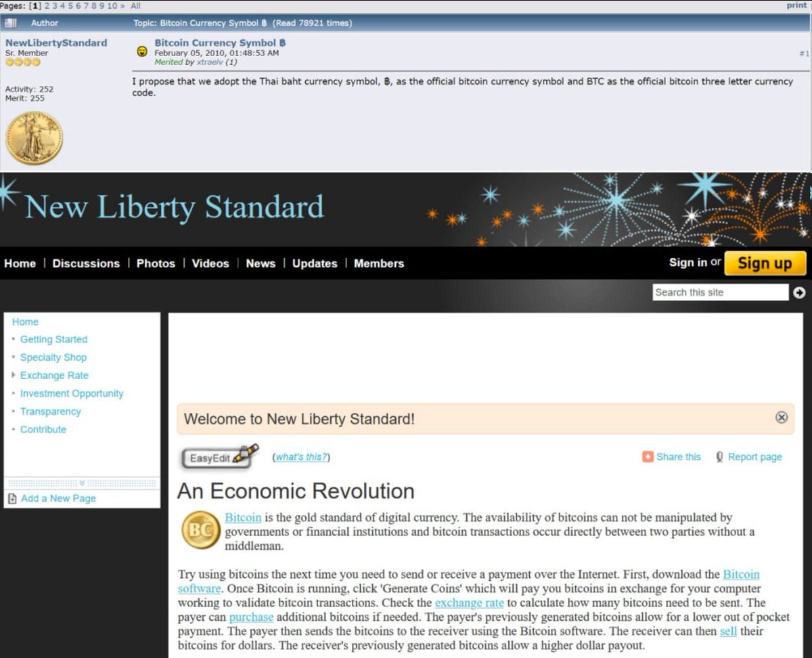
Task: Focus the Search this site field
Action: pos(721,292)
